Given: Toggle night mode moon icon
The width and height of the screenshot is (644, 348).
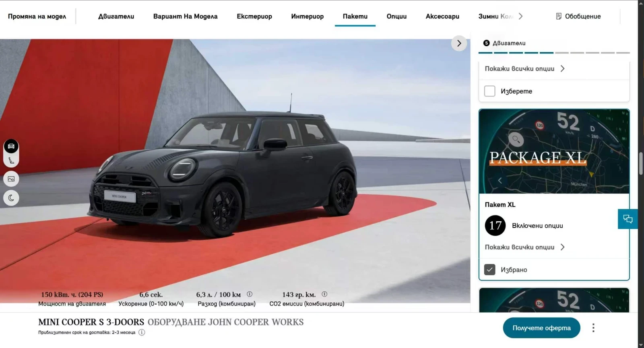Looking at the screenshot, I should [11, 198].
